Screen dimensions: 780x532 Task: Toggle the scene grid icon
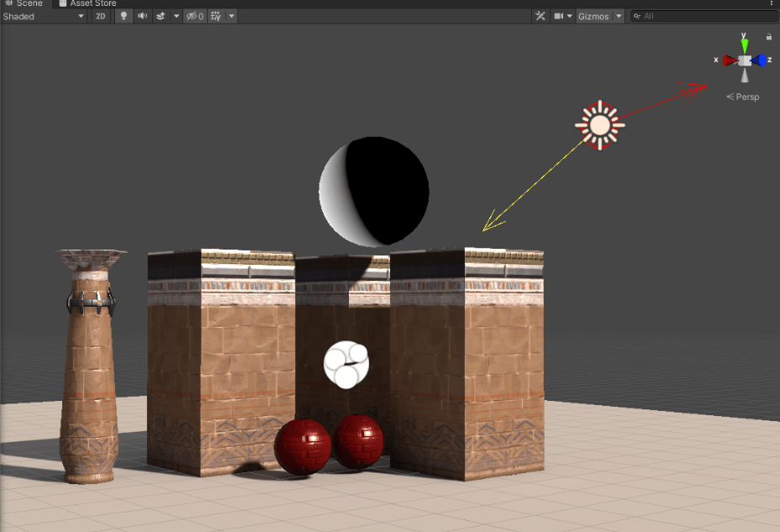tap(216, 16)
